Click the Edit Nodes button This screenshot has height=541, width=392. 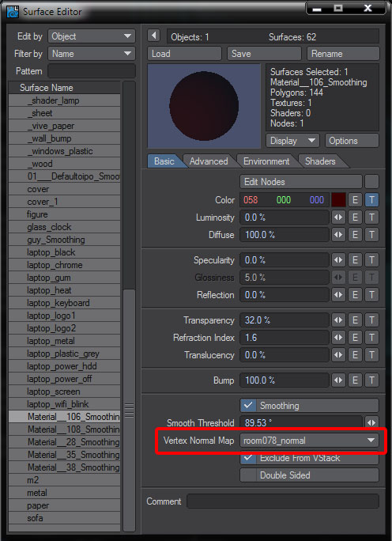pos(301,182)
